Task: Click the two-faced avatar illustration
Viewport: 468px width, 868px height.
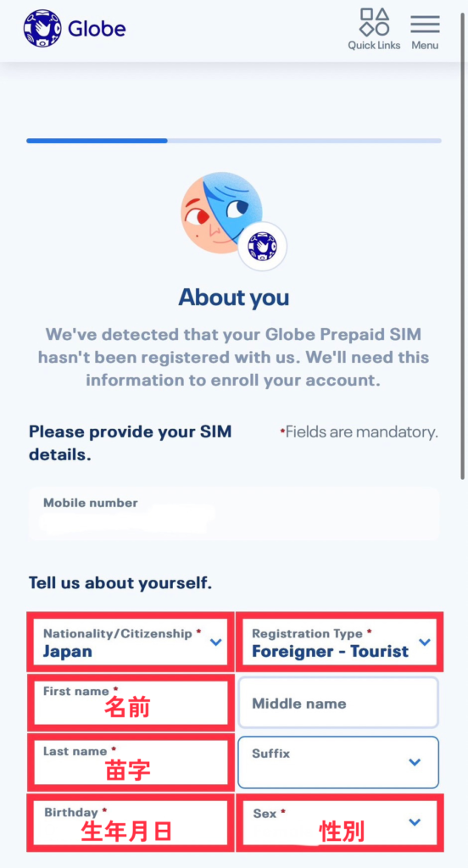Action: tap(222, 213)
